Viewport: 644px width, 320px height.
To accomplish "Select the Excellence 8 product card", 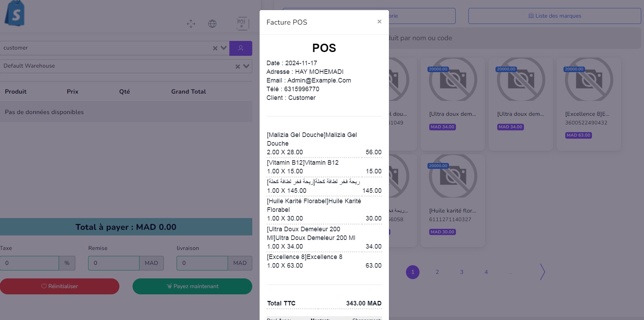I will (589, 104).
